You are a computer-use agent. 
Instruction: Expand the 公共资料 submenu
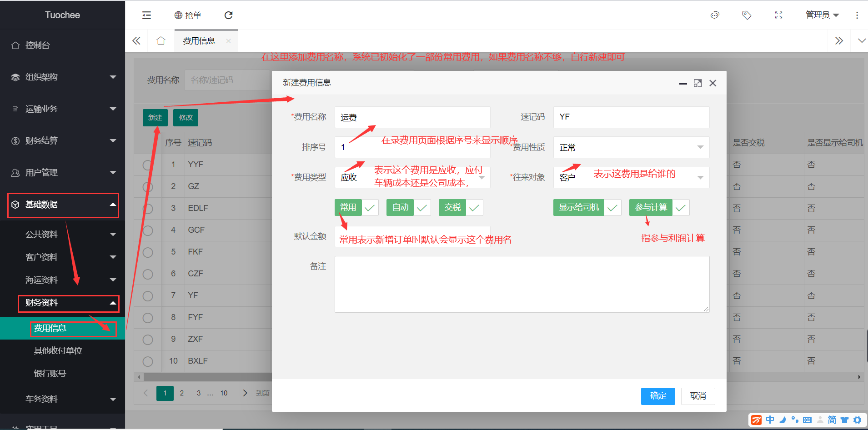pyautogui.click(x=62, y=235)
